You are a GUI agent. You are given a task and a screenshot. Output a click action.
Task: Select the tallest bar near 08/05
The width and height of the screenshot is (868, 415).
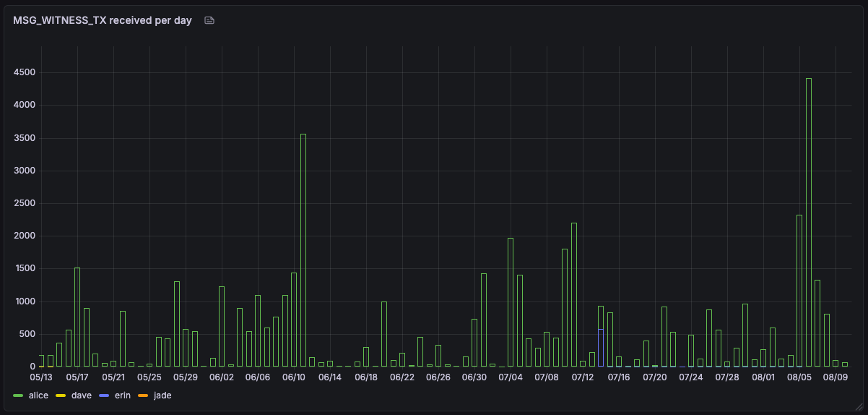click(809, 222)
